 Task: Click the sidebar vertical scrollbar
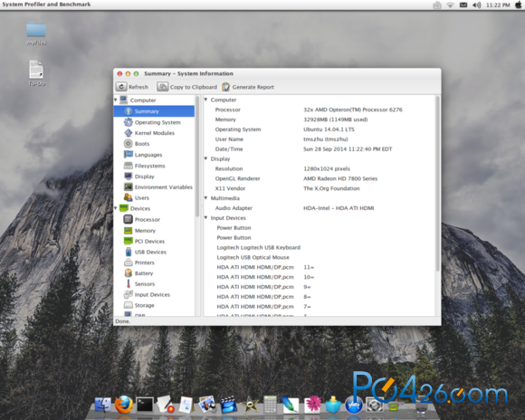coord(197,157)
